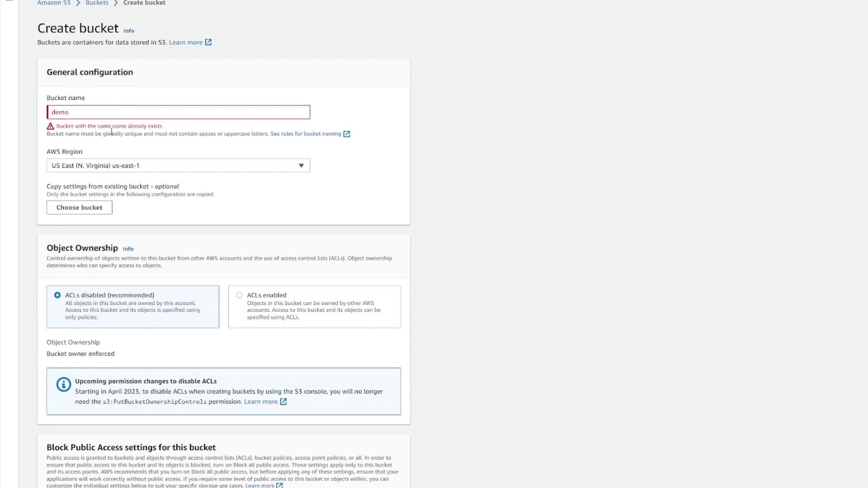Select ACLs enabled radio button
868x488 pixels.
[239, 295]
